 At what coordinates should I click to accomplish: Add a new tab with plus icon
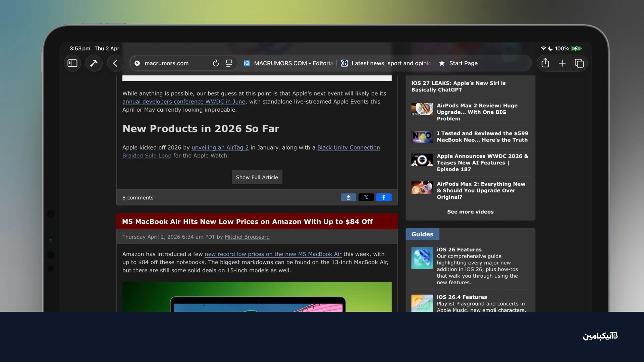pyautogui.click(x=562, y=63)
